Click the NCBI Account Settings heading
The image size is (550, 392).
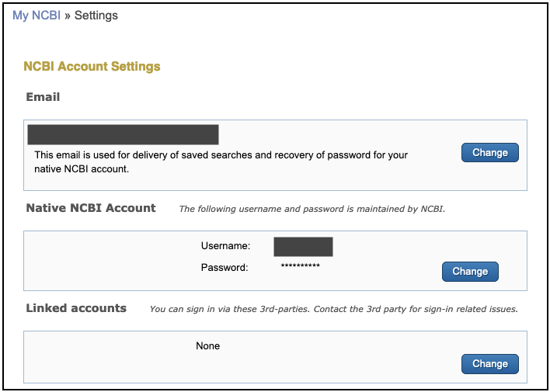coord(92,66)
